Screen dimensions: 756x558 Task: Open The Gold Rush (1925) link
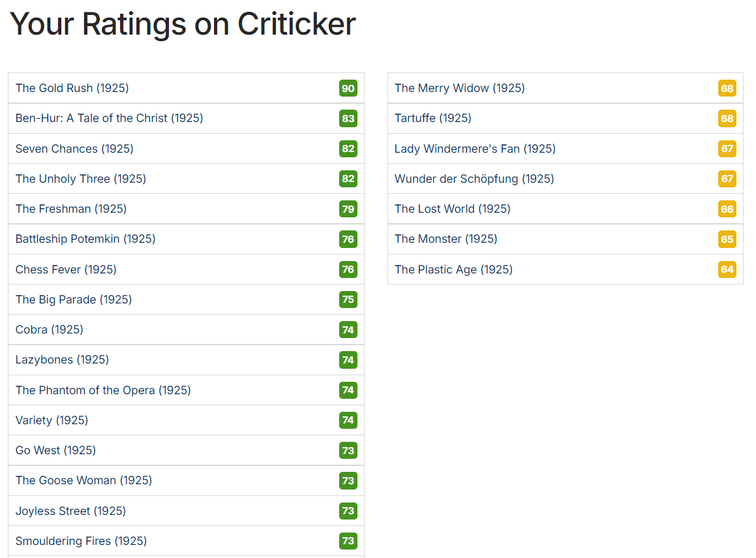(72, 88)
